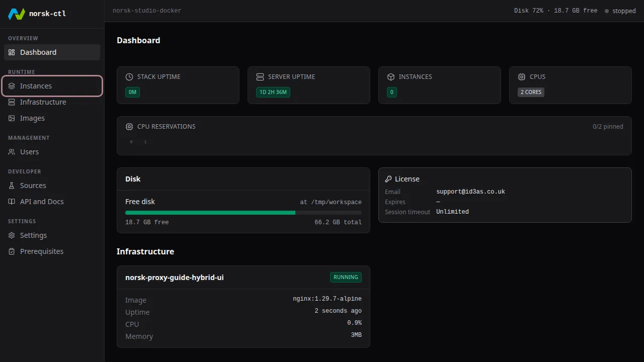The image size is (644, 362).
Task: Click the Infrastructure section heading
Action: click(145, 251)
